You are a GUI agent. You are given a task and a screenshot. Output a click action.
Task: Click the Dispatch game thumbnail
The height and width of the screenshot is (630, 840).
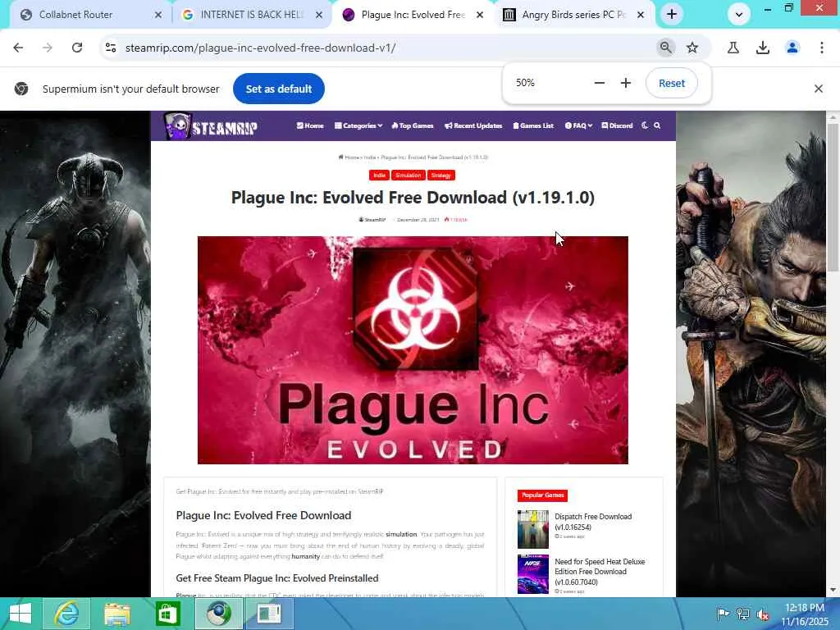coord(533,529)
